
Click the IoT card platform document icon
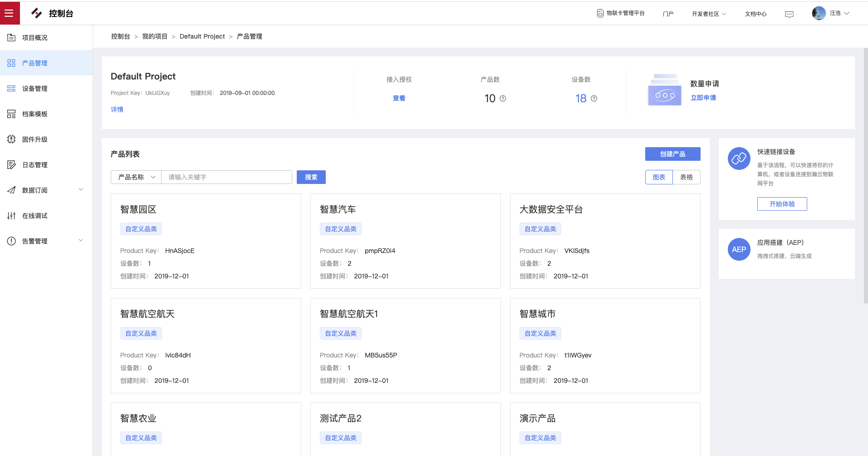(600, 13)
